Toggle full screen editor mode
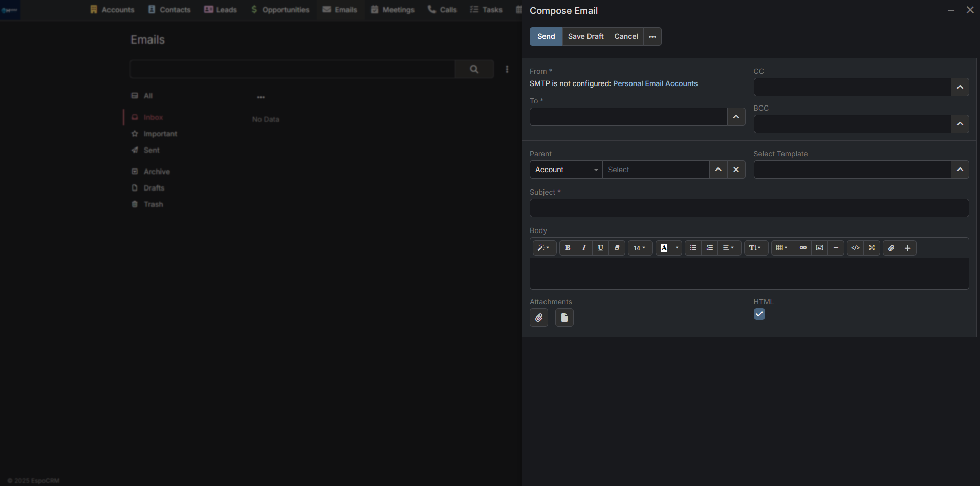This screenshot has height=486, width=980. pos(872,248)
